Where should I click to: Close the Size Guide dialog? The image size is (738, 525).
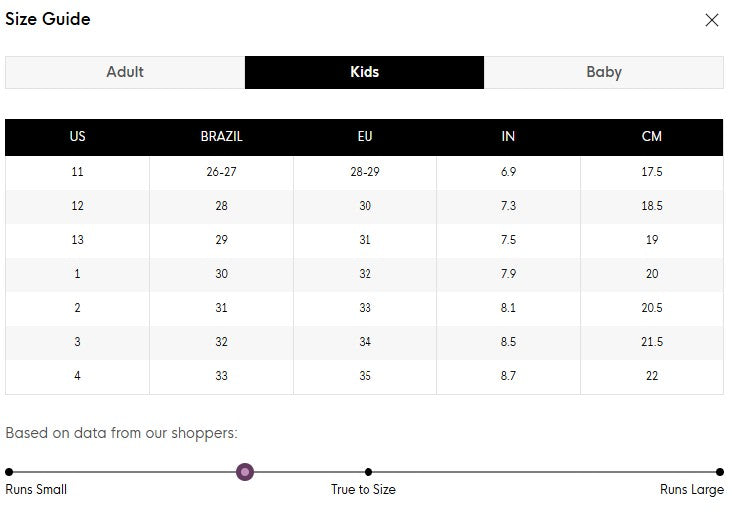pos(712,20)
